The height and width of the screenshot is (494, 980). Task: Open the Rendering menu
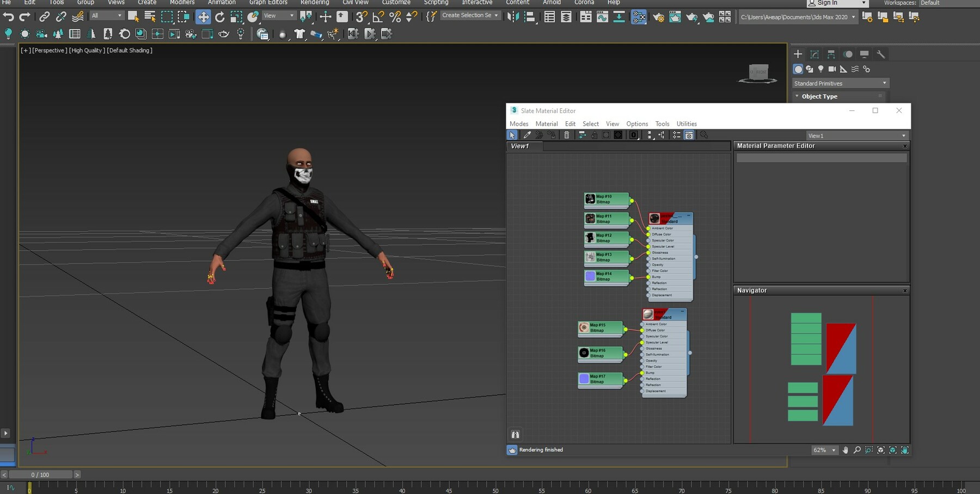(x=315, y=3)
